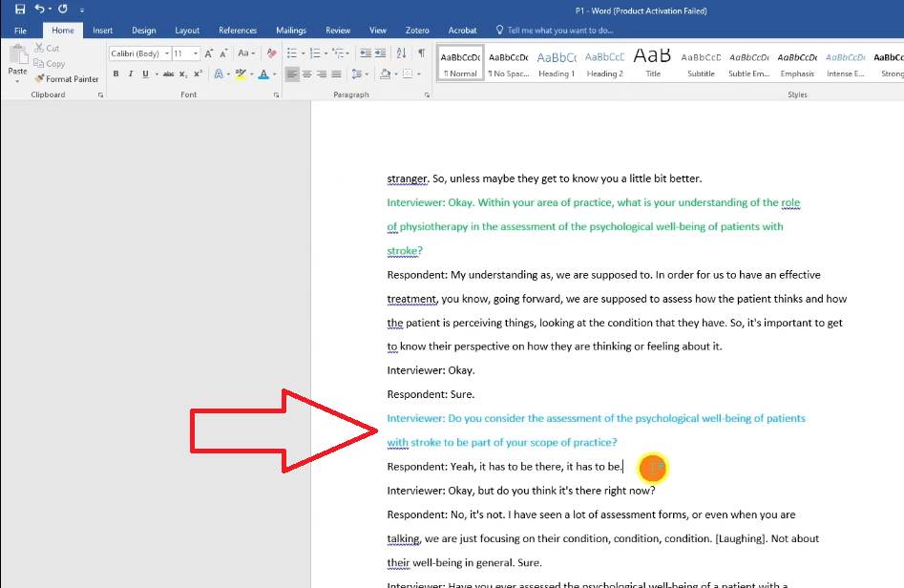Apply the Heading 1 style

(x=556, y=64)
